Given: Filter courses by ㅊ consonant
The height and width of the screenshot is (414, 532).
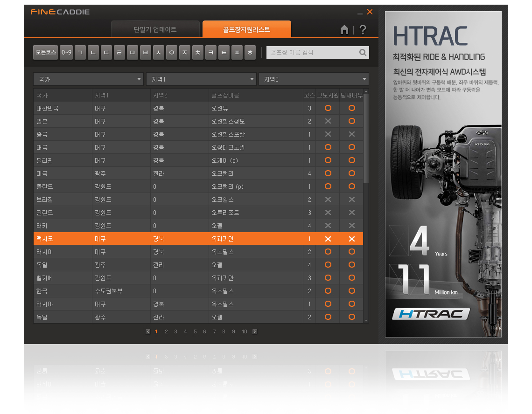Looking at the screenshot, I should point(198,53).
